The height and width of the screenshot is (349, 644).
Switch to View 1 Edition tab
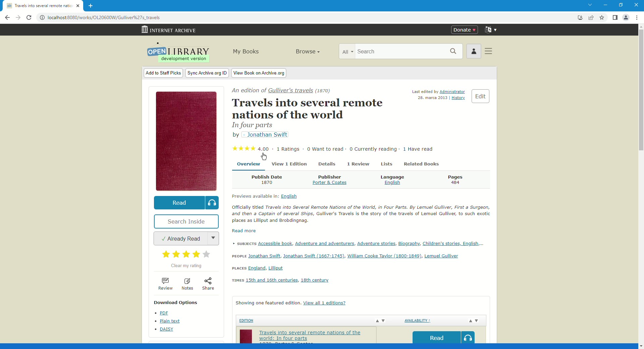coord(289,164)
